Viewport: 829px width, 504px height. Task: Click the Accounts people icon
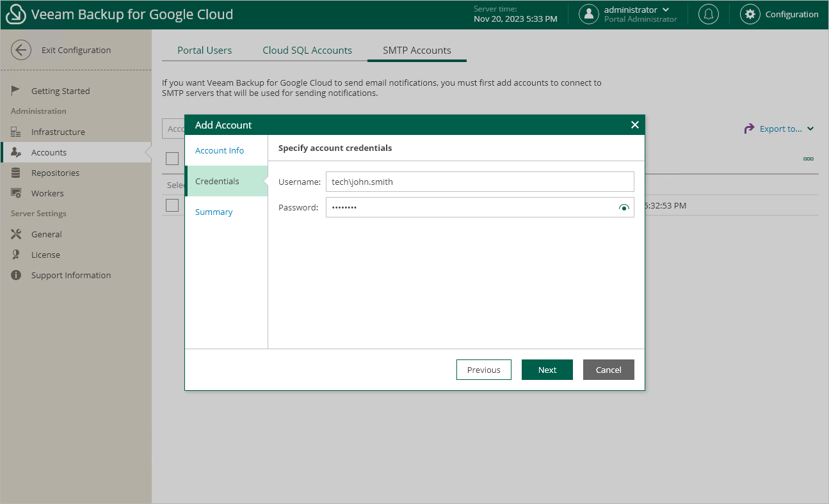16,152
